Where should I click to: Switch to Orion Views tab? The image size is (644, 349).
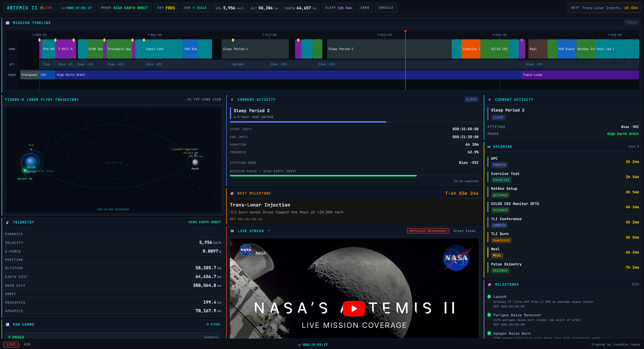click(x=464, y=231)
